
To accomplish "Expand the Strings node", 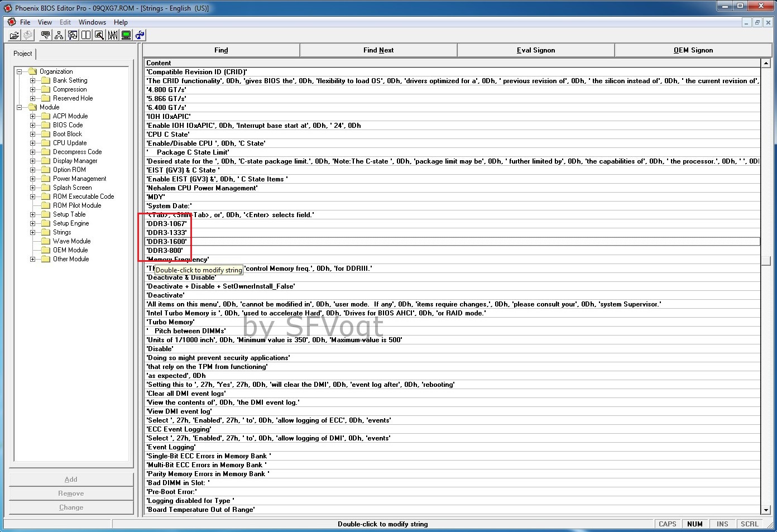I will 33,232.
